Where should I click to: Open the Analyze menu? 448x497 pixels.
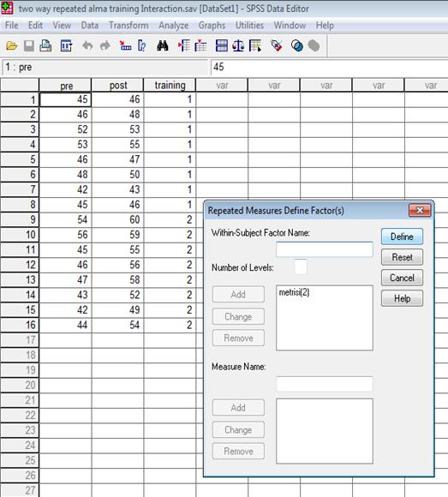pyautogui.click(x=174, y=26)
